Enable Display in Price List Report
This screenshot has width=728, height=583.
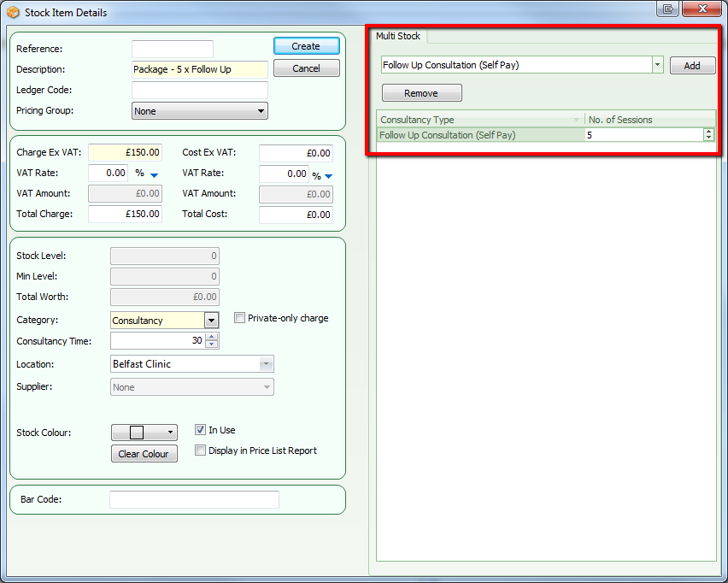coord(200,450)
